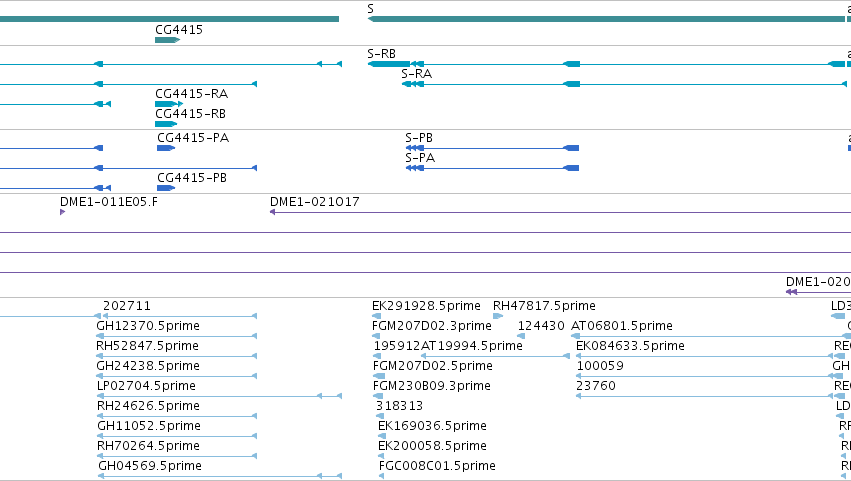The image size is (851, 481).
Task: Open EST RH52847.5prime
Action: coord(148,346)
